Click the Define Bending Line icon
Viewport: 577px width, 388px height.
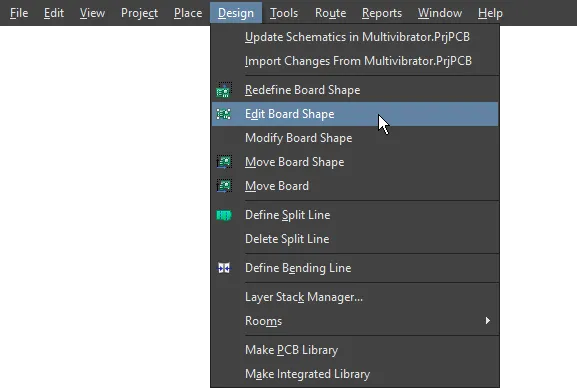coord(224,268)
